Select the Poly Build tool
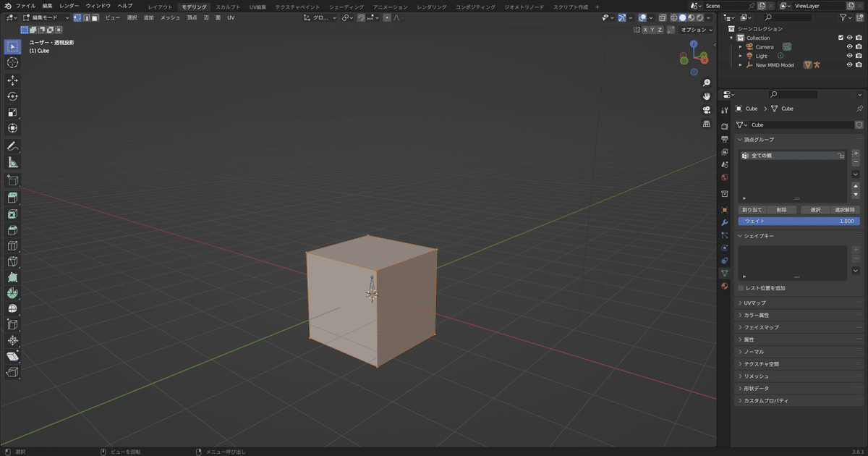 click(x=12, y=277)
